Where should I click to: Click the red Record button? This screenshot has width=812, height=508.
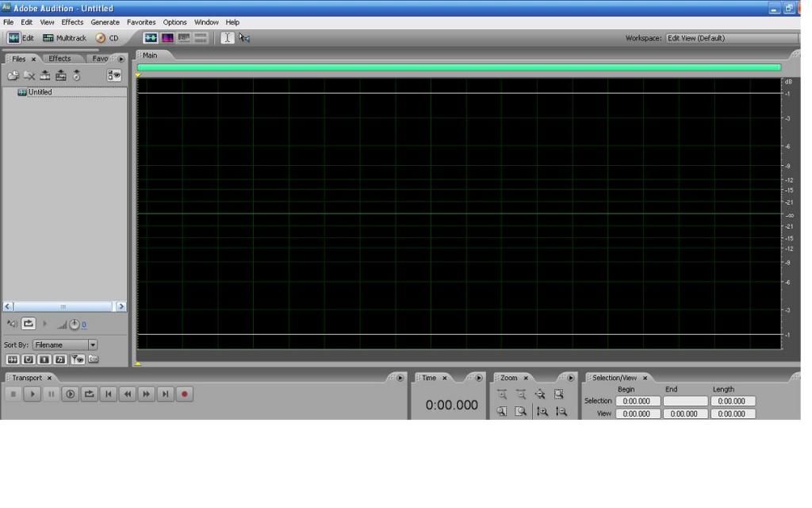(184, 394)
